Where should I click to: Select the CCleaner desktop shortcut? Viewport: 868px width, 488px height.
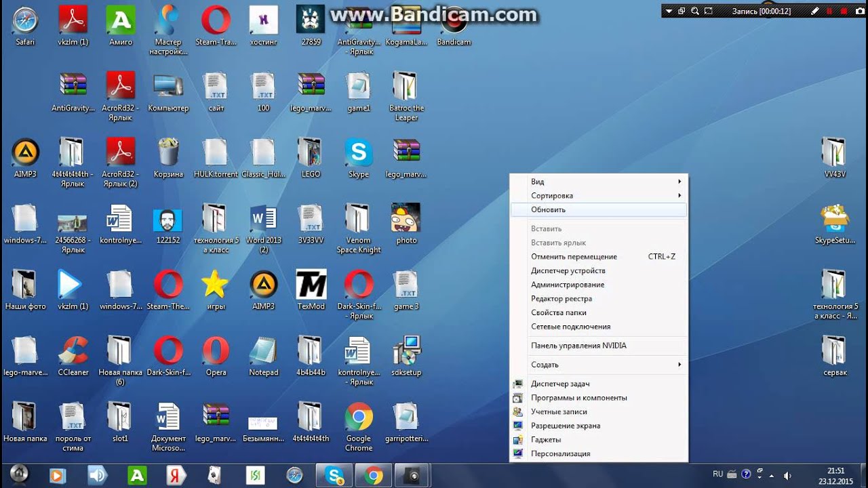[x=73, y=356]
